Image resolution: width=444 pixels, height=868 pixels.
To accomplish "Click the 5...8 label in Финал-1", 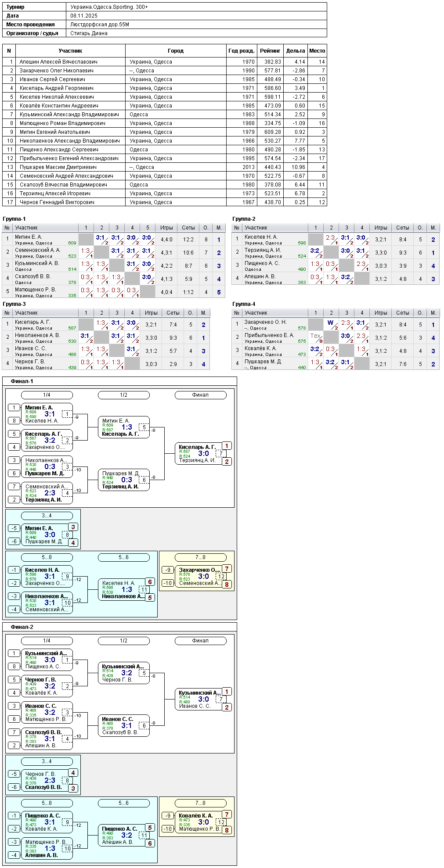I will coord(47,557).
